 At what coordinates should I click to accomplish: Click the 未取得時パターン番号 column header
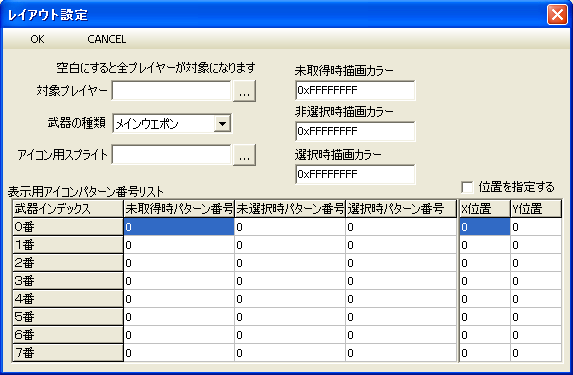[x=179, y=209]
